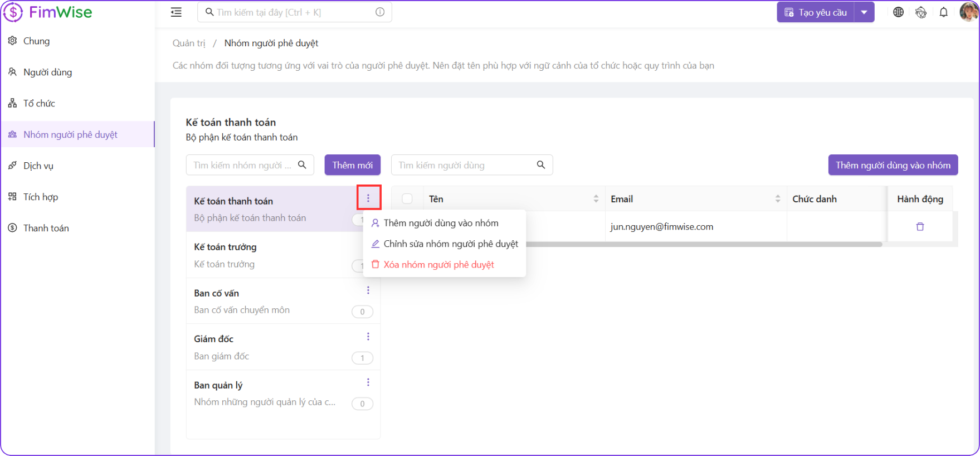Image resolution: width=980 pixels, height=456 pixels.
Task: Toggle the select-all checkbox in table header
Action: pos(407,199)
